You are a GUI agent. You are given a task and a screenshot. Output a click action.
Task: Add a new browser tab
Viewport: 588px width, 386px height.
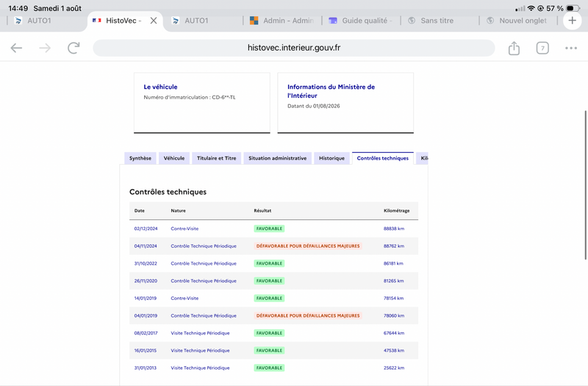[573, 21]
